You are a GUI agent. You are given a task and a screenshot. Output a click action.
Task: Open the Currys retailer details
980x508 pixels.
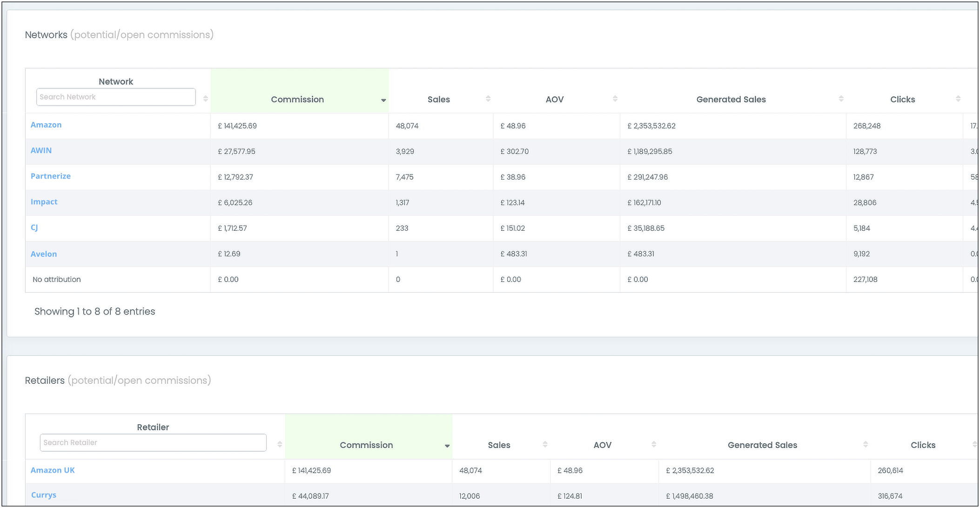43,495
